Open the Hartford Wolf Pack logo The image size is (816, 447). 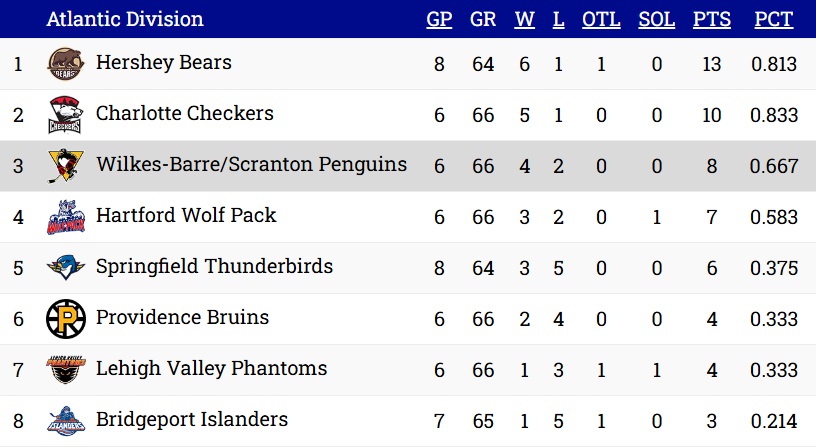[x=66, y=216]
